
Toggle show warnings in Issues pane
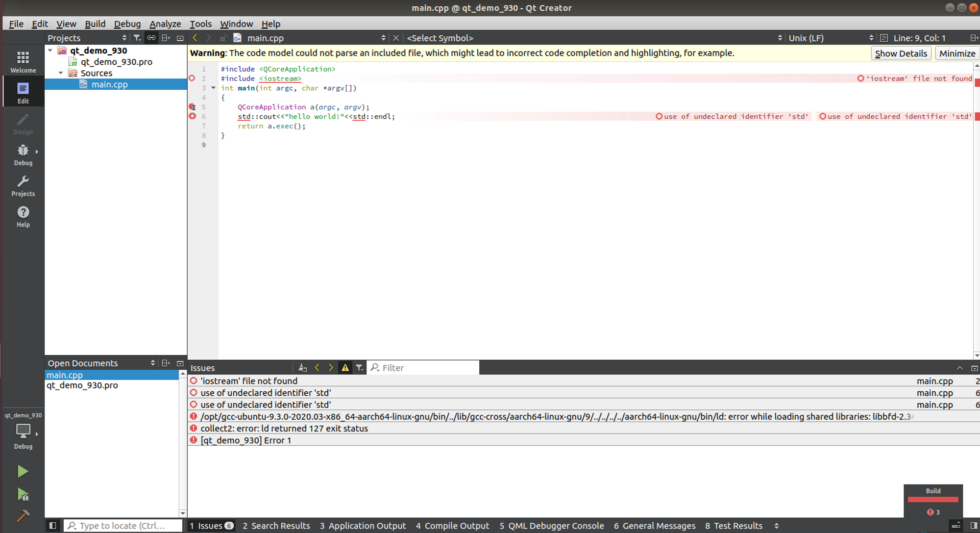pyautogui.click(x=345, y=368)
